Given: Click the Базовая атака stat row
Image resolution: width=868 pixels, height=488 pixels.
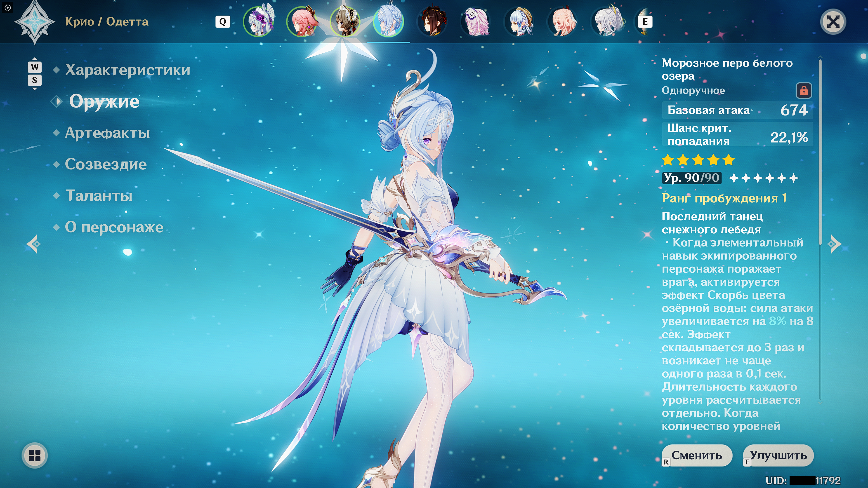Looking at the screenshot, I should pos(738,110).
